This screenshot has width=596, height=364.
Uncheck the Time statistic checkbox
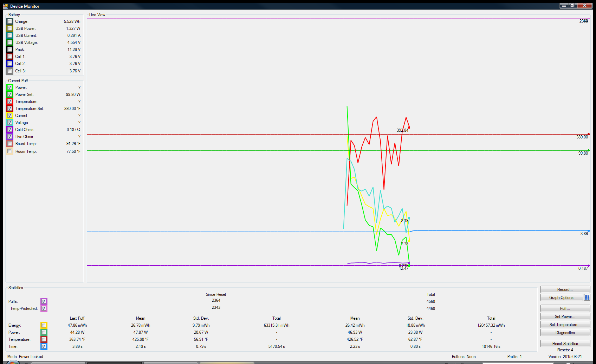tap(44, 346)
